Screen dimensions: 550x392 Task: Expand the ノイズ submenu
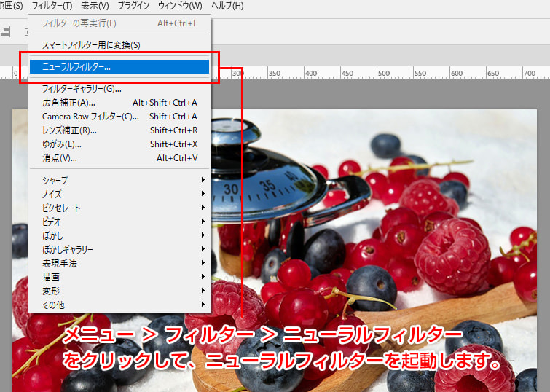coord(119,194)
